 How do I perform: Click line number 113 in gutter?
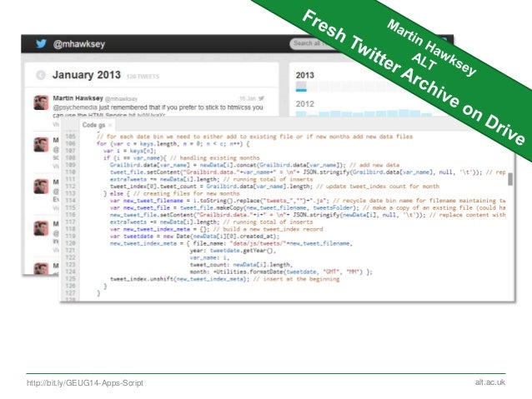pyautogui.click(x=70, y=193)
